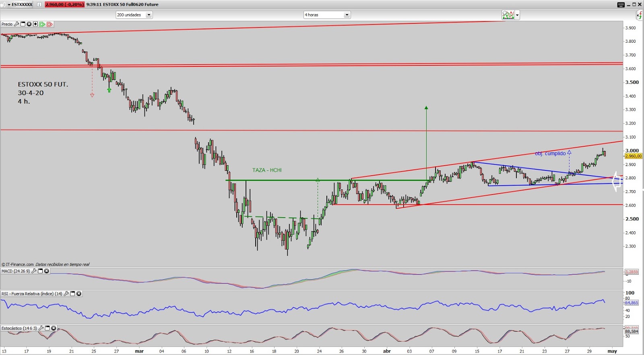
Task: Click the 3,2859 MACD value tag
Action: [x=632, y=272]
